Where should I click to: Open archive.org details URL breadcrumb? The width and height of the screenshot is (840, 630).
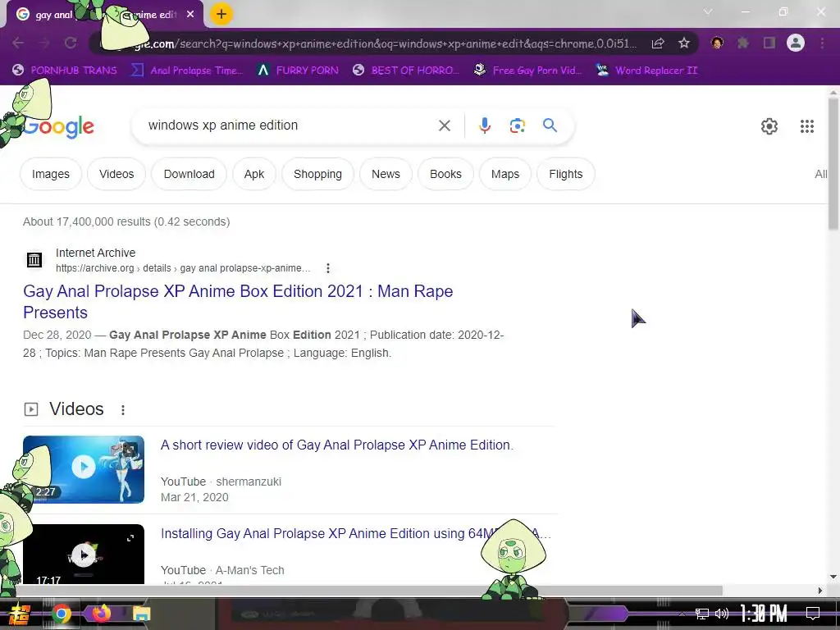coord(183,268)
